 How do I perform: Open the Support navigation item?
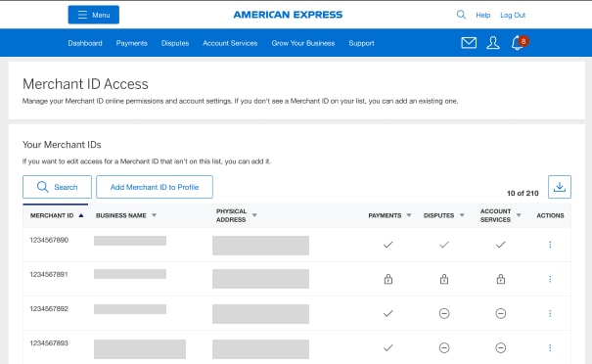[361, 43]
